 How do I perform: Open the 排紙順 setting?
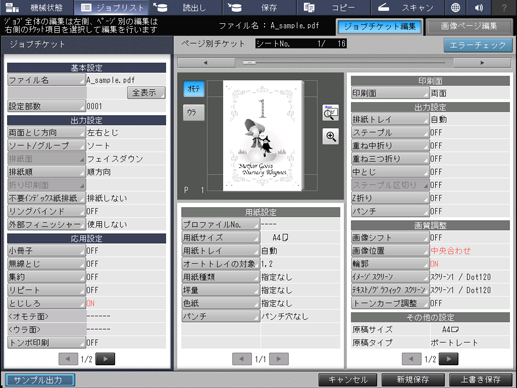point(46,172)
